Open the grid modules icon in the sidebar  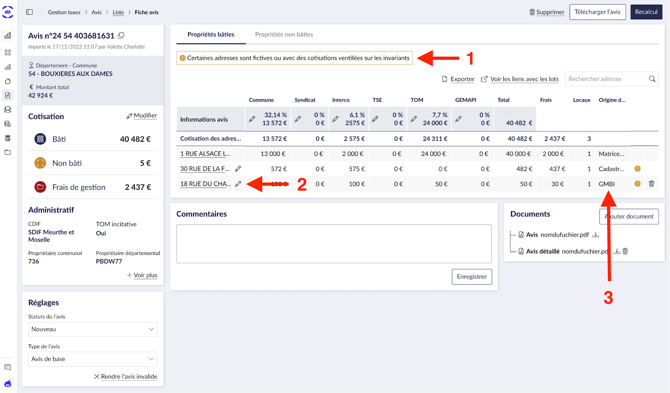(x=8, y=53)
